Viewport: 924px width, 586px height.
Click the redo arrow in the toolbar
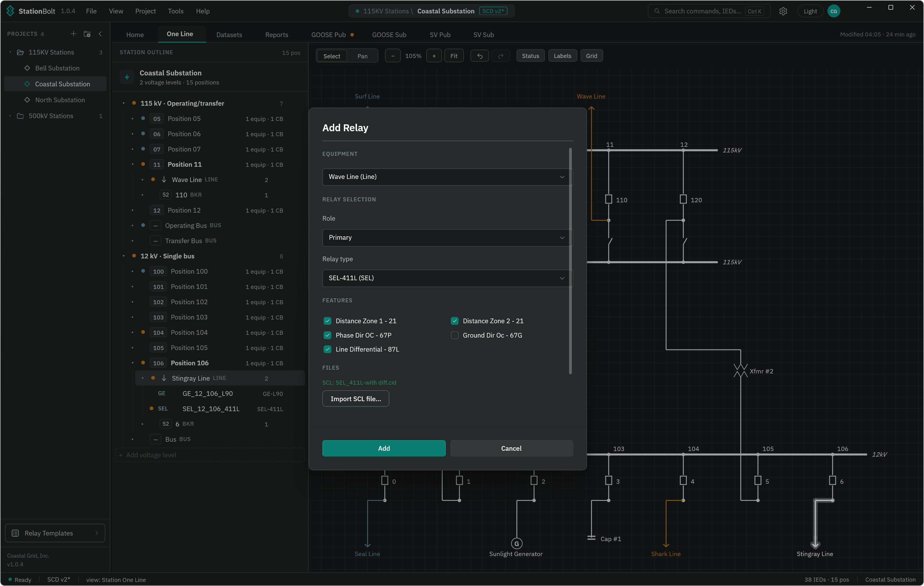coord(500,56)
